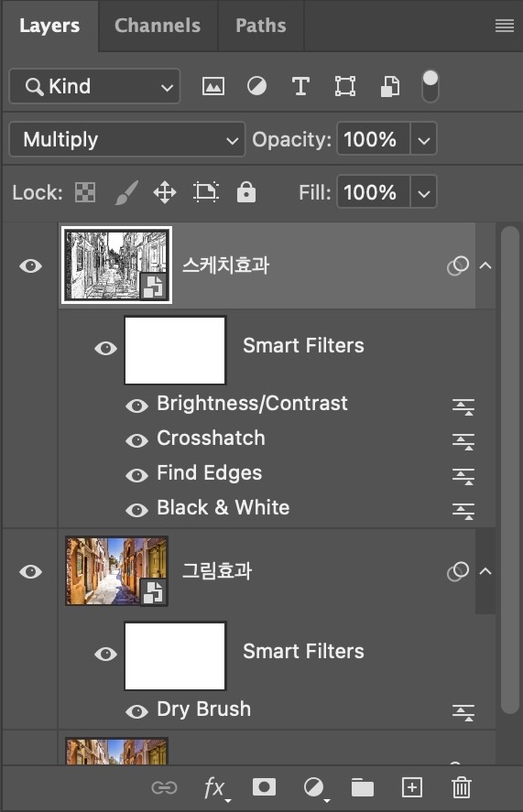Image resolution: width=523 pixels, height=812 pixels.
Task: Filter for adjustment layers icon
Action: click(256, 86)
